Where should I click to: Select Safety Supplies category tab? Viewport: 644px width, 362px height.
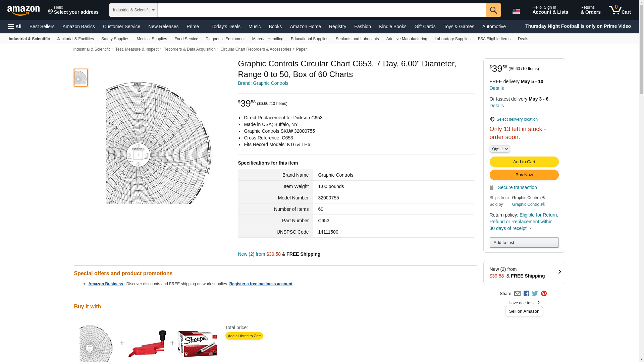115,39
